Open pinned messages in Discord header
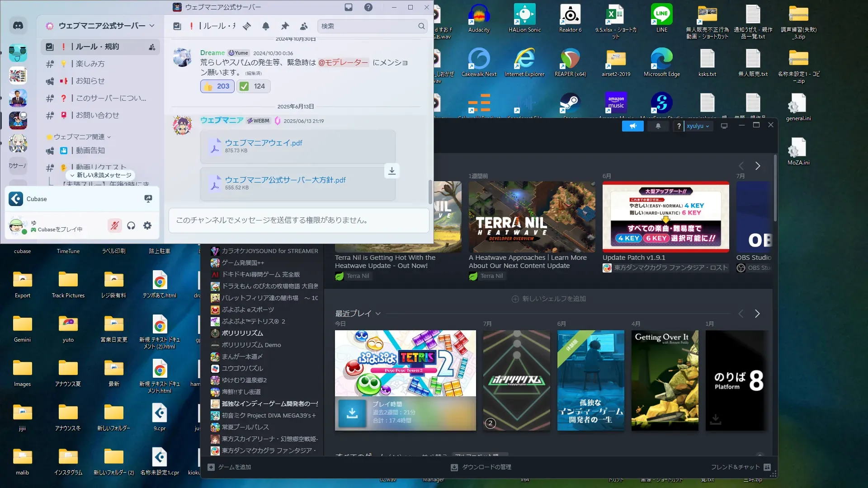The image size is (868, 488). pos(285,26)
